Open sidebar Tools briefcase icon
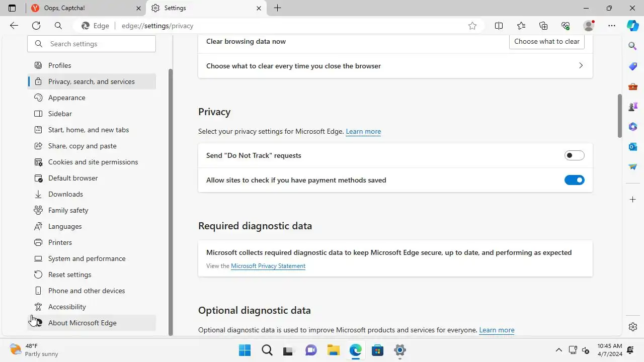This screenshot has height=362, width=644. coord(633,86)
